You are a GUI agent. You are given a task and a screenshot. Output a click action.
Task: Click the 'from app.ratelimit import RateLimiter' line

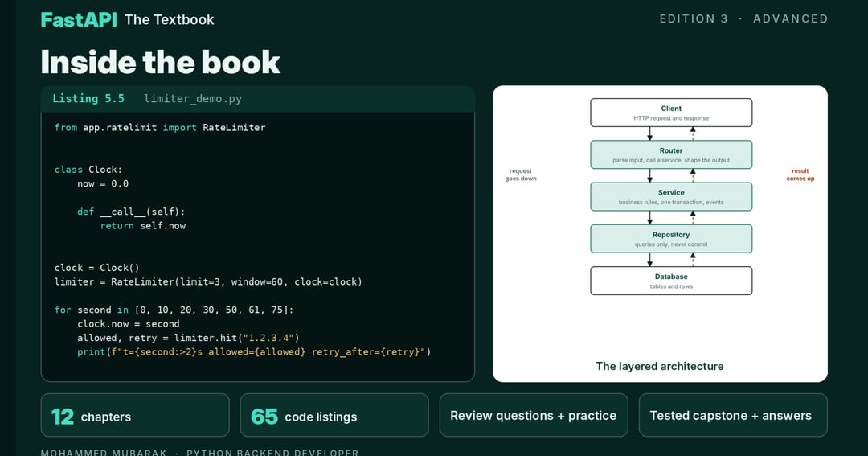(x=160, y=127)
